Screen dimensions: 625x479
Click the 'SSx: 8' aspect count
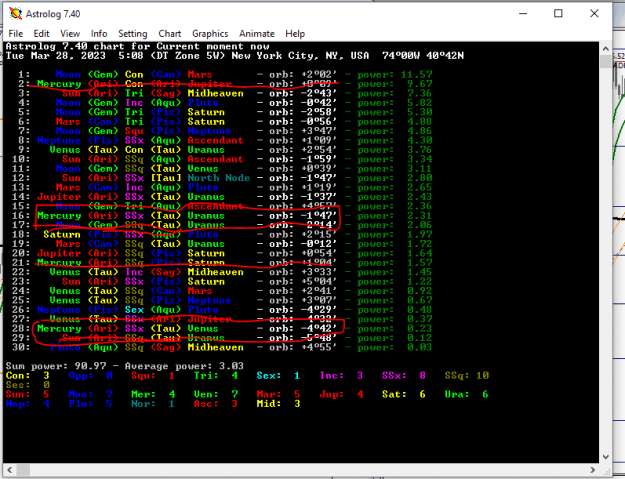404,376
